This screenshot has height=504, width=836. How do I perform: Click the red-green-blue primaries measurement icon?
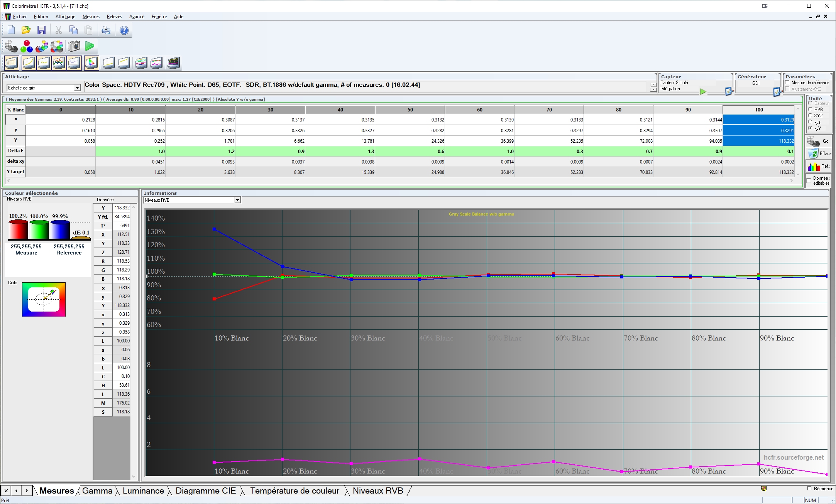point(27,46)
